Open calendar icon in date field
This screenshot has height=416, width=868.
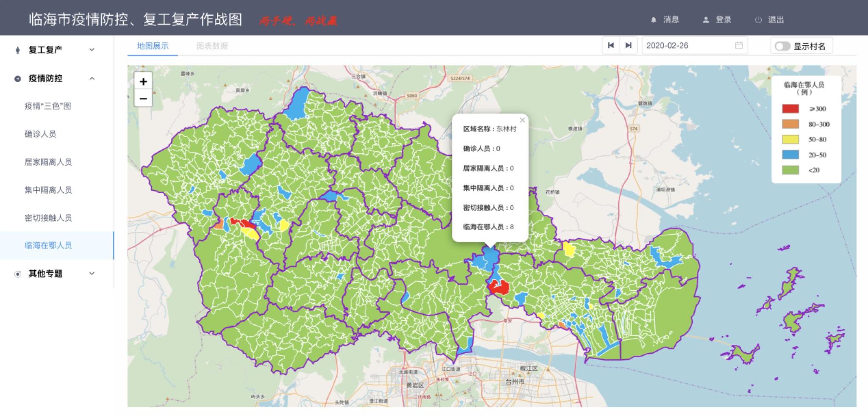(x=739, y=45)
